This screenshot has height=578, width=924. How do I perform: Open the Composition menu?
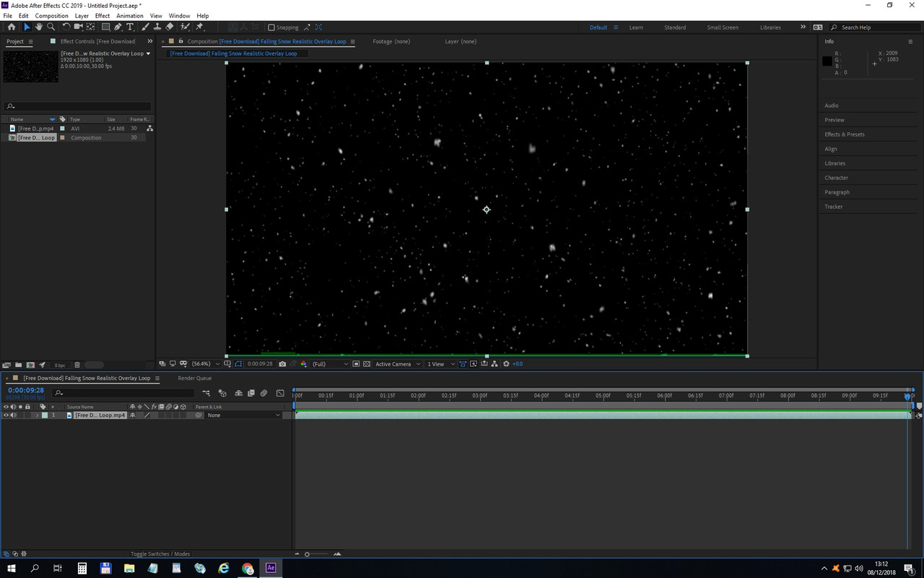(51, 15)
